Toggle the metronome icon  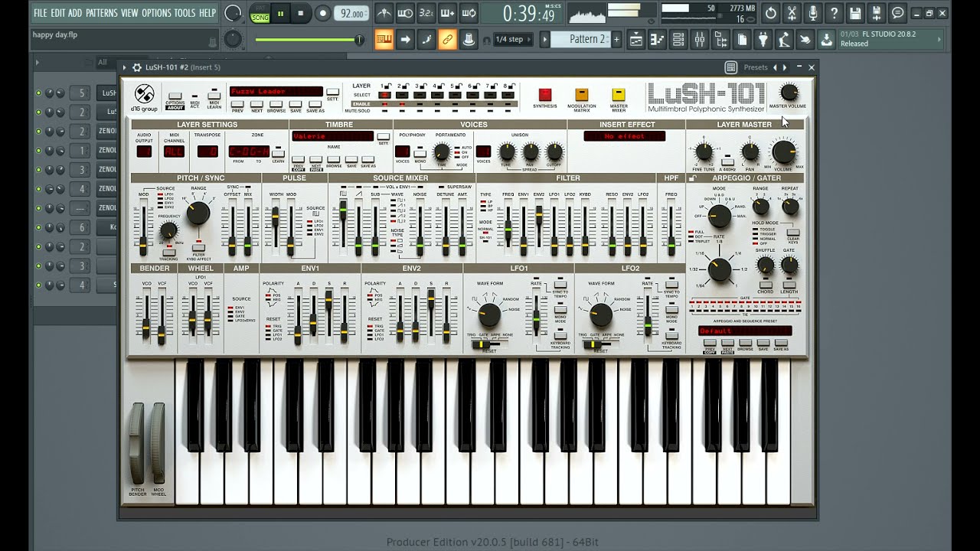(384, 13)
